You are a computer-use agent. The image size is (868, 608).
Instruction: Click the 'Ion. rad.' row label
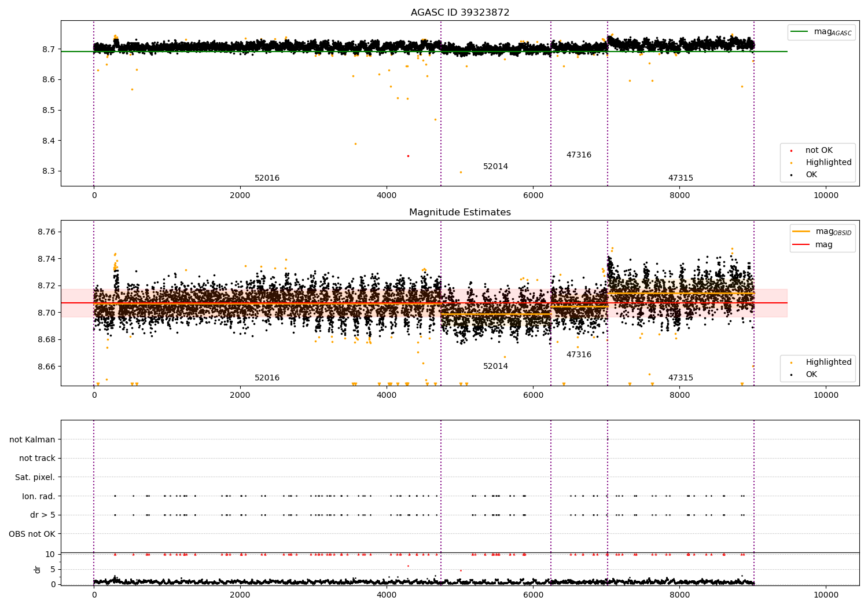pos(39,496)
